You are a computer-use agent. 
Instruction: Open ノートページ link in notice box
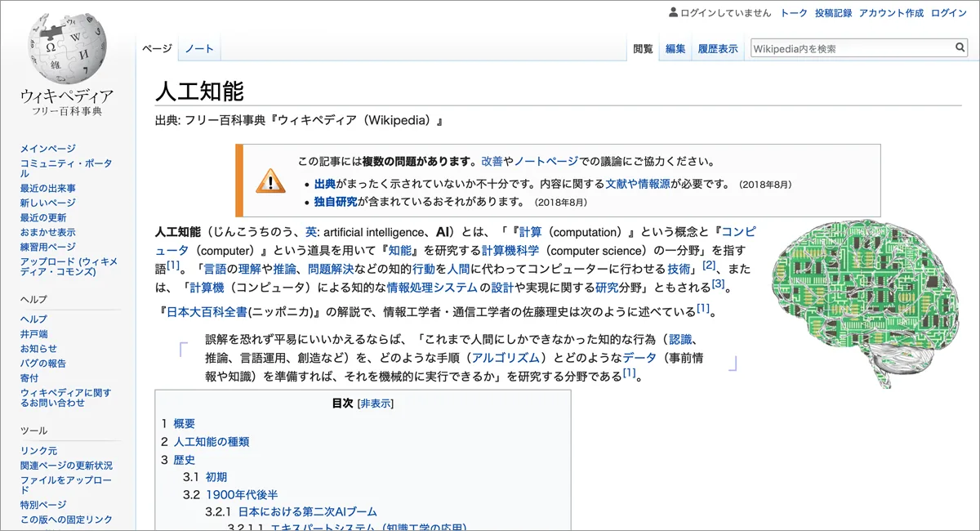546,162
